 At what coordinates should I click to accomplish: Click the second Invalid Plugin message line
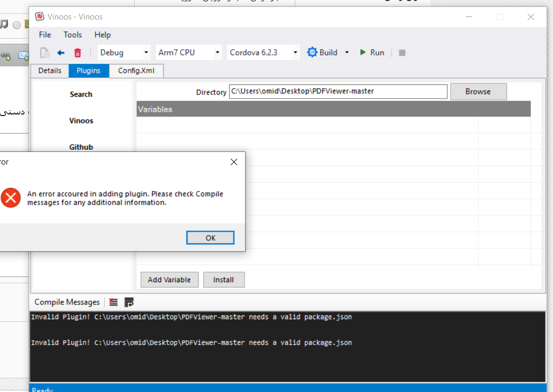click(192, 343)
